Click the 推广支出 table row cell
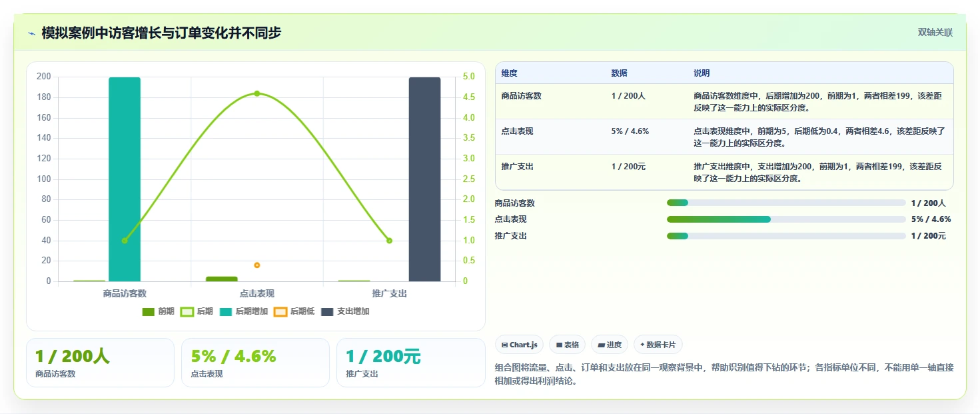This screenshot has width=980, height=414. pos(550,172)
